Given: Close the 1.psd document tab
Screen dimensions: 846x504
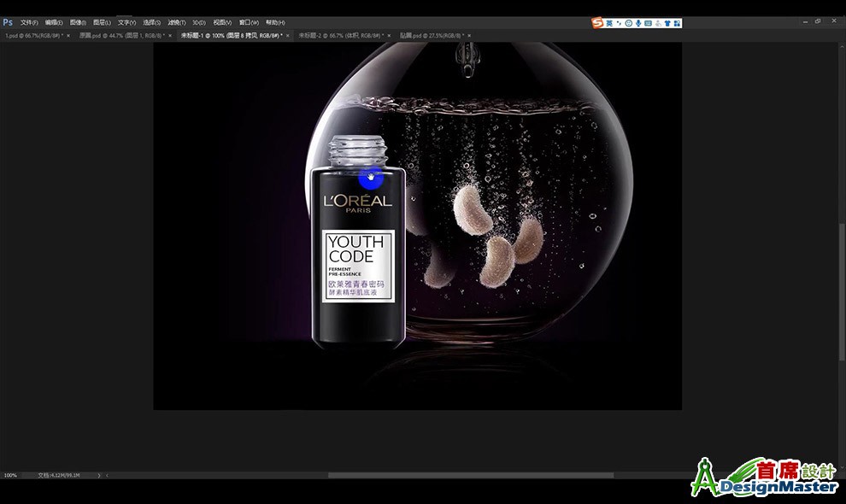Looking at the screenshot, I should (x=68, y=36).
